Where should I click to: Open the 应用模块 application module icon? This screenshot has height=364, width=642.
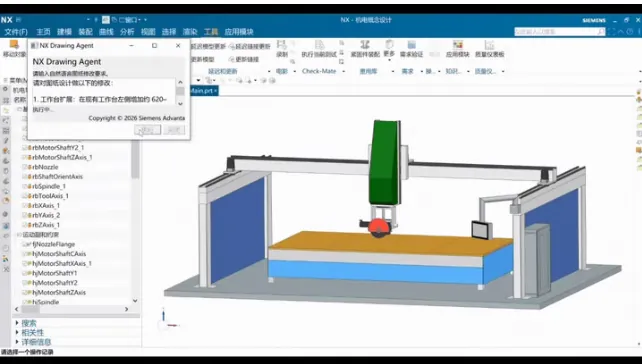[x=457, y=48]
